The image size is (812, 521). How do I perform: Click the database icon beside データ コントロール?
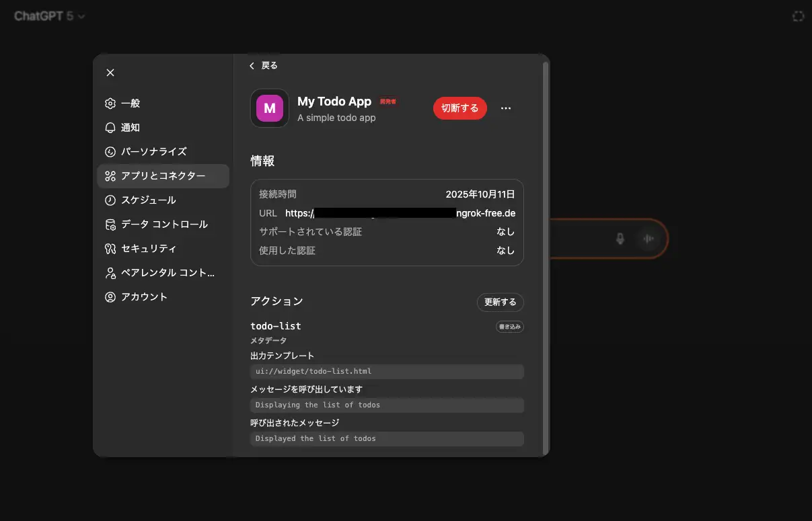[110, 225]
